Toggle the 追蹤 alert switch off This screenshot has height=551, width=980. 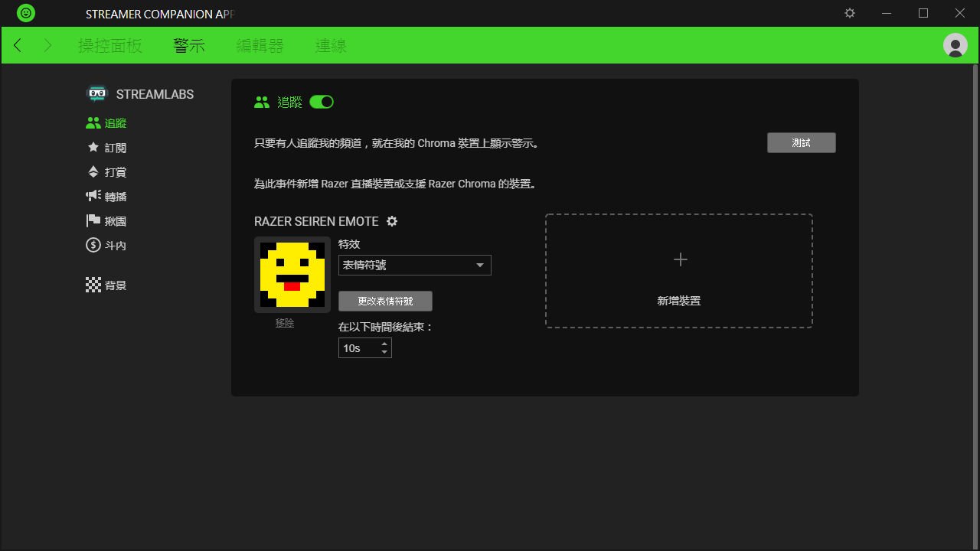pyautogui.click(x=322, y=102)
